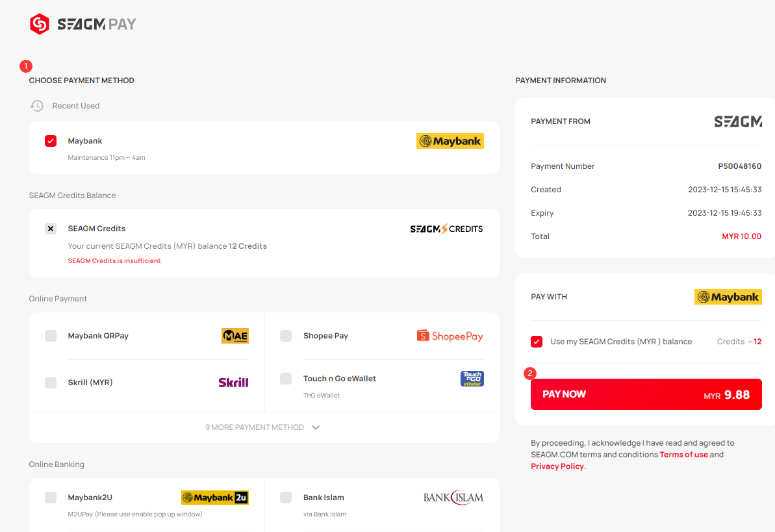Click the Maybank payment method label
This screenshot has width=775, height=532.
tap(85, 141)
